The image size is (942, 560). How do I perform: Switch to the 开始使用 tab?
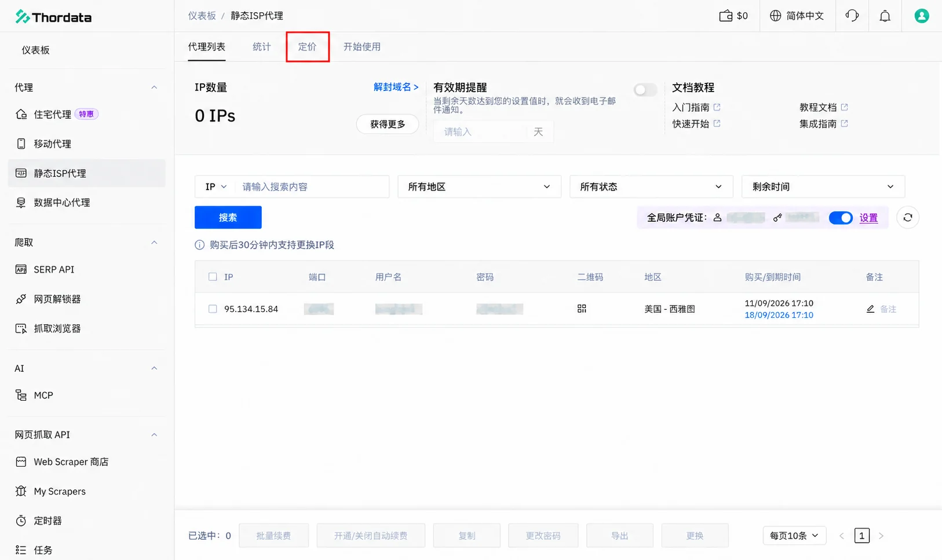coord(362,47)
